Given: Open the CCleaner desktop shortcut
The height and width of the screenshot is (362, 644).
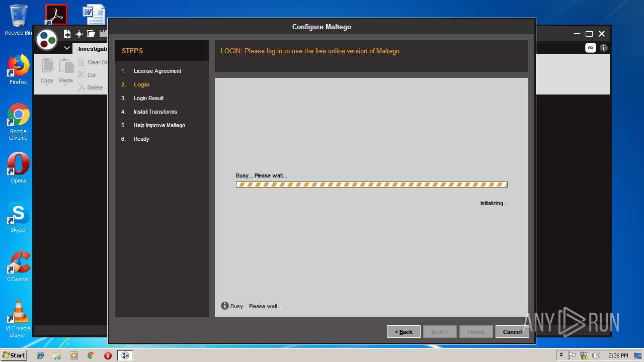Looking at the screenshot, I should [x=18, y=266].
